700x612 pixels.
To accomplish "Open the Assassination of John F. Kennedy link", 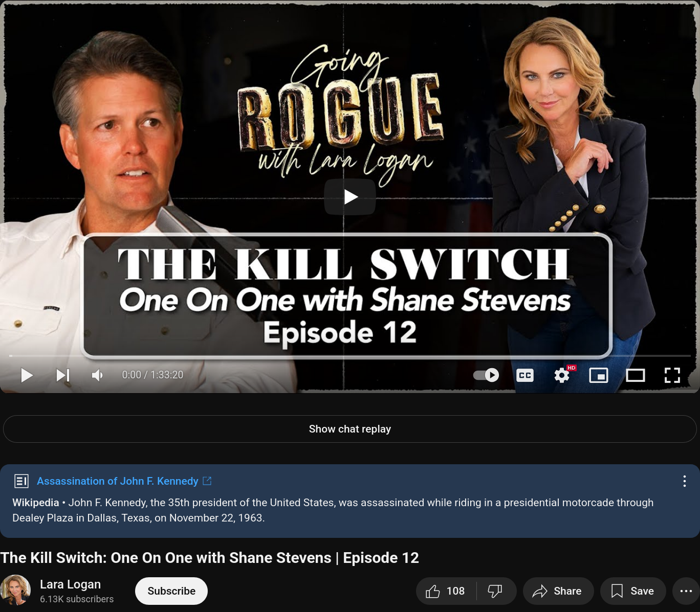I will [x=117, y=481].
